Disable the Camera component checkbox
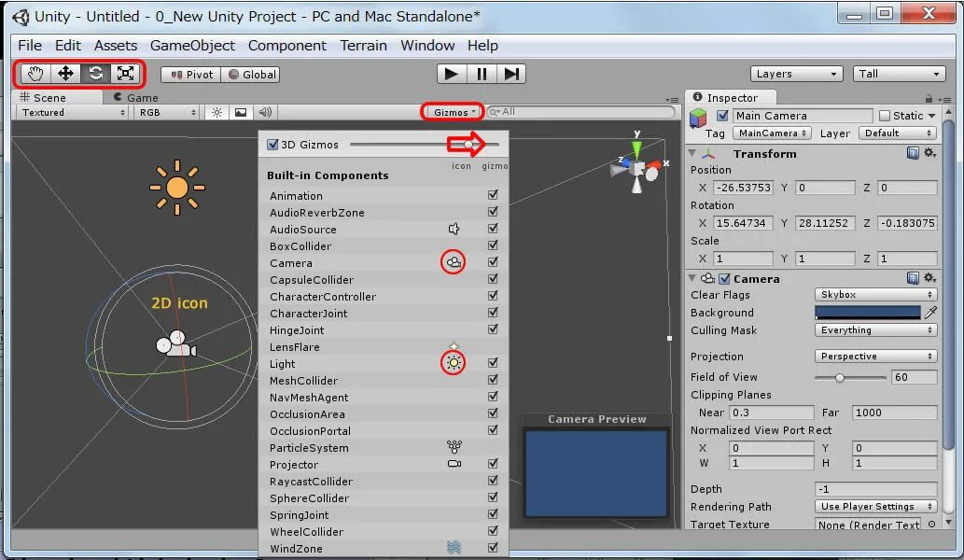964x560 pixels. click(725, 278)
